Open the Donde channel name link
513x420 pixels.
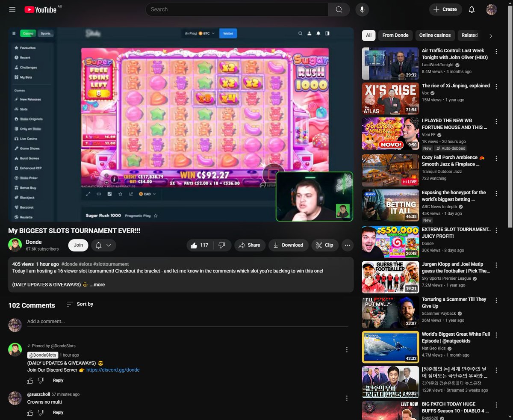pos(34,242)
